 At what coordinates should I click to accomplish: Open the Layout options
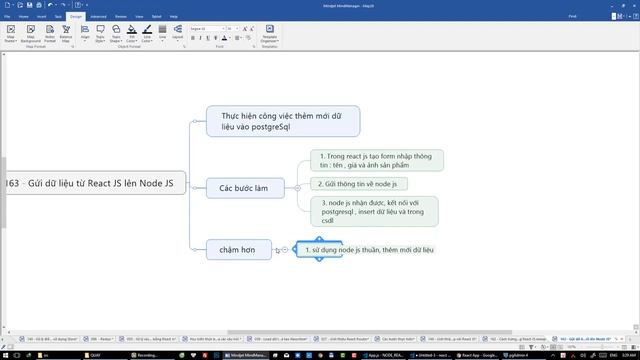(x=178, y=33)
